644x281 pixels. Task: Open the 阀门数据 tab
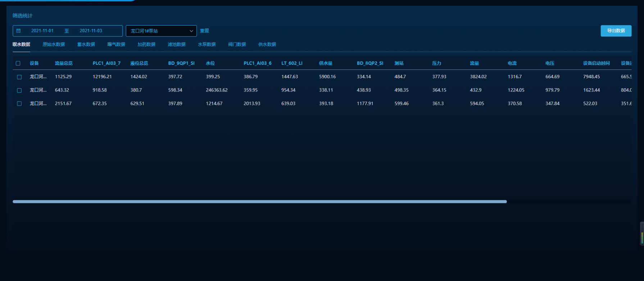tap(237, 45)
